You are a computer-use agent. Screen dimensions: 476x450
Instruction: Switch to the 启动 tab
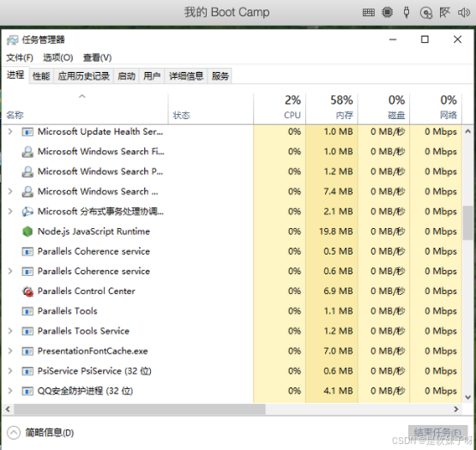126,76
